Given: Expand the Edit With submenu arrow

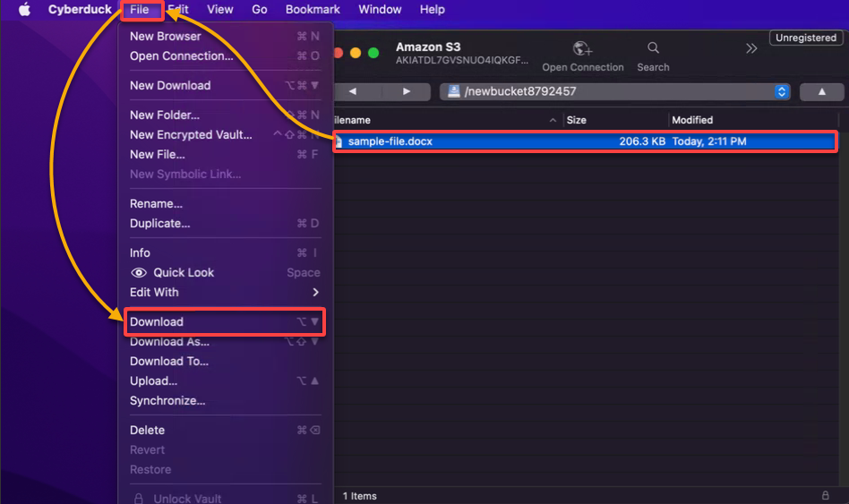Looking at the screenshot, I should 315,293.
